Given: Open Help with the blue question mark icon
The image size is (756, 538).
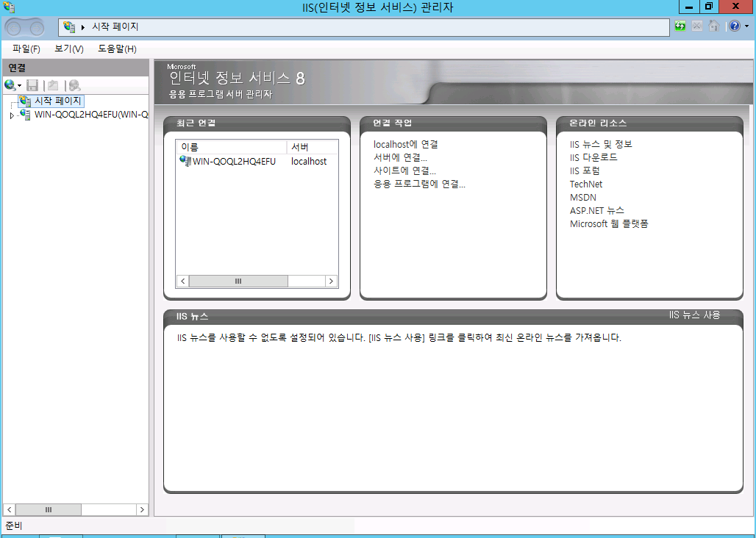Looking at the screenshot, I should click(734, 26).
